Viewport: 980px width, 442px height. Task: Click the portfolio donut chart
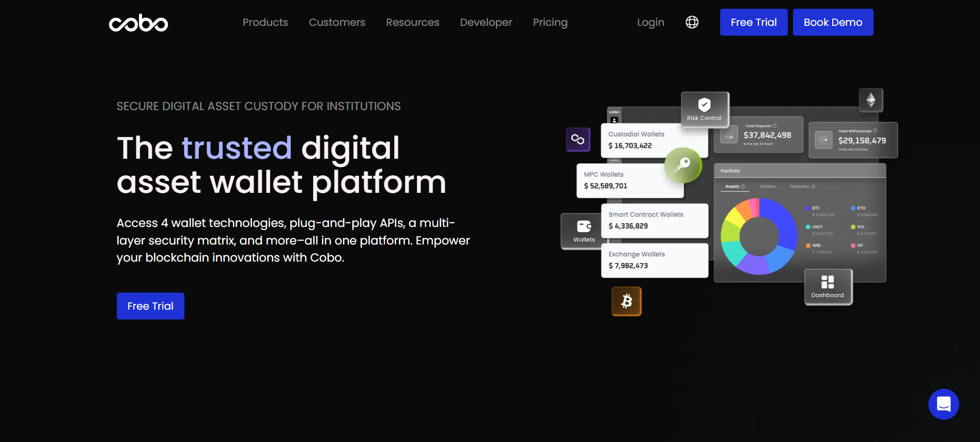[759, 237]
